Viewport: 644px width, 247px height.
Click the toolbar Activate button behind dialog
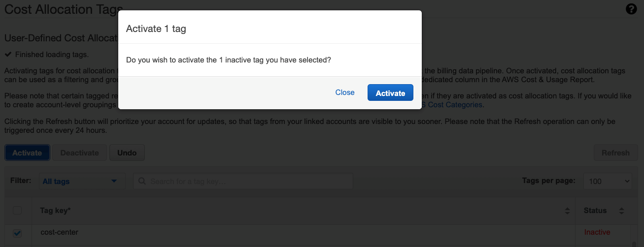(x=27, y=153)
